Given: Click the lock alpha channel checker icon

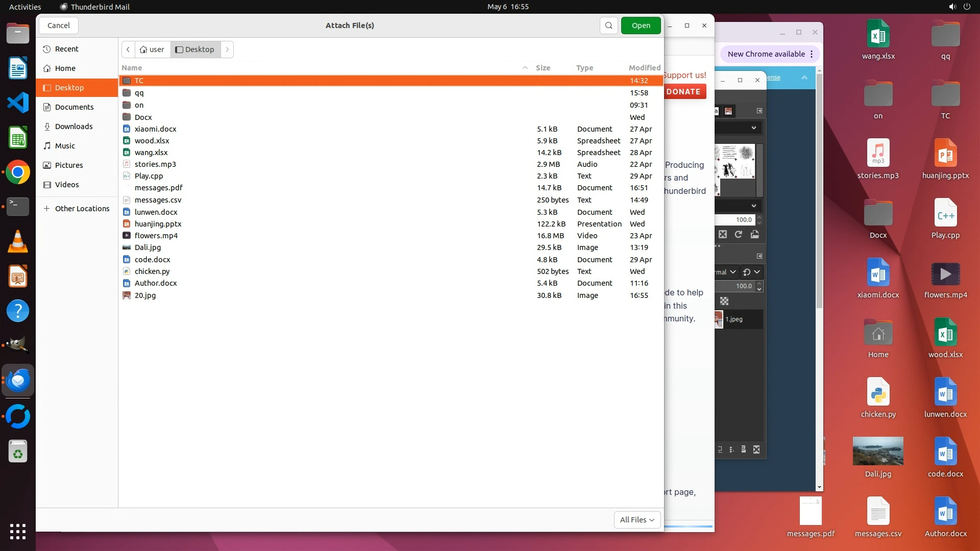Looking at the screenshot, I should (x=724, y=301).
